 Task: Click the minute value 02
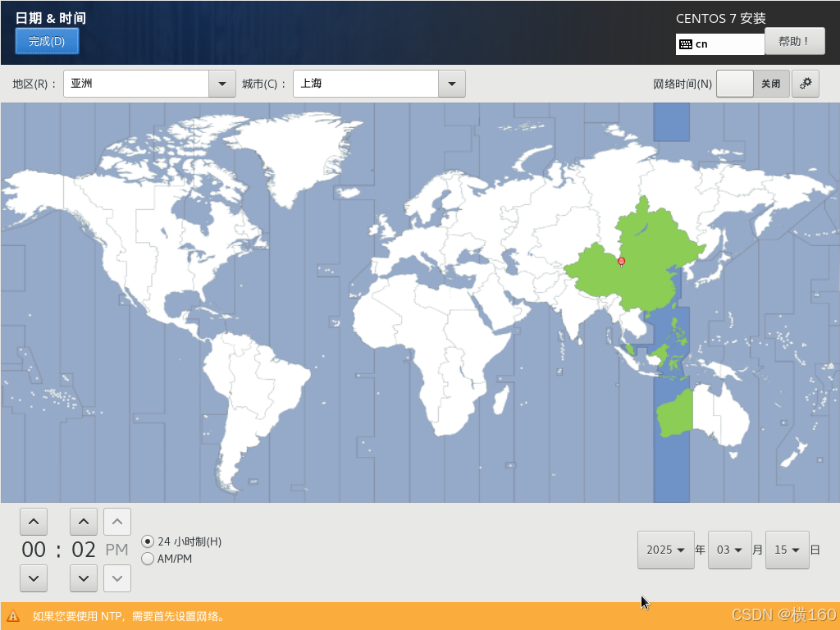84,550
